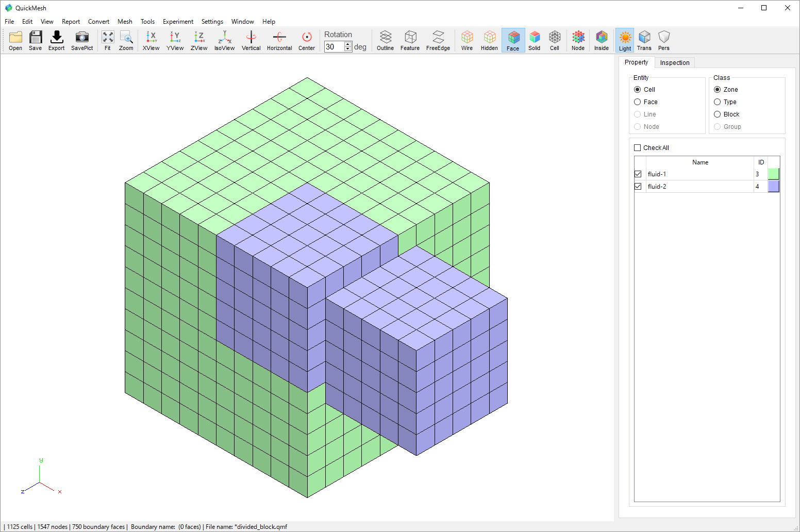This screenshot has height=532, width=800.
Task: Toggle Face rendering mode
Action: (513, 40)
